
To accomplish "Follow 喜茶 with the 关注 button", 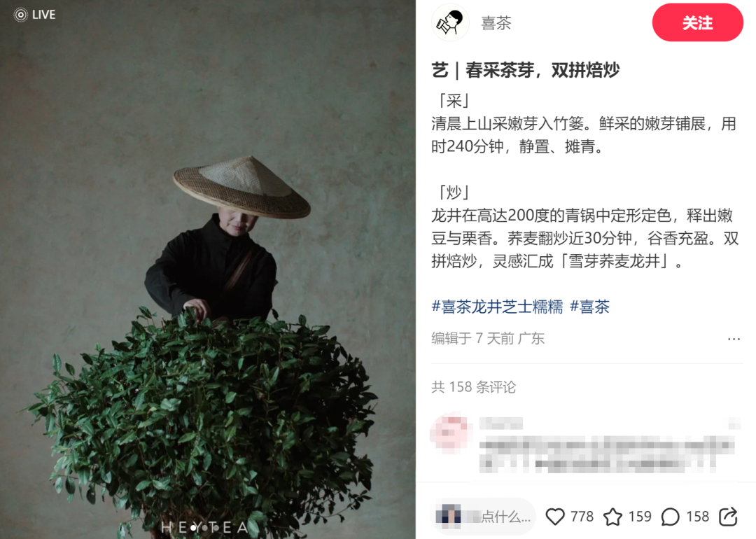I will click(x=698, y=22).
